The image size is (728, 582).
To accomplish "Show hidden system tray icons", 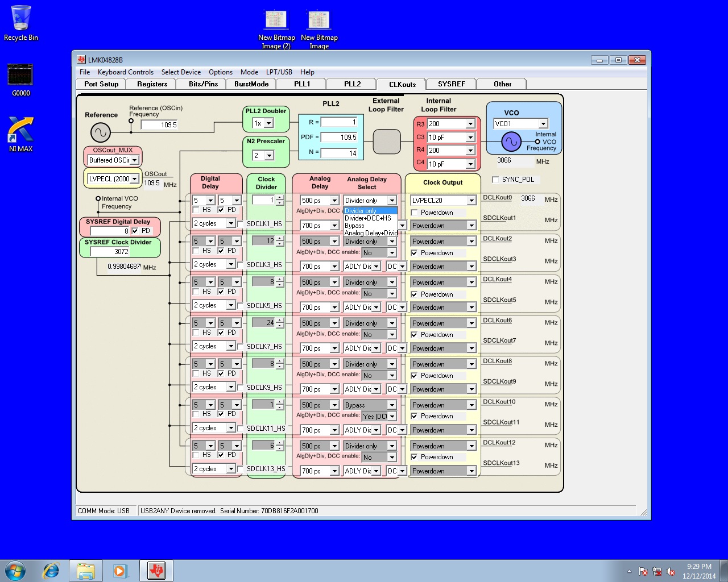I will tap(629, 571).
